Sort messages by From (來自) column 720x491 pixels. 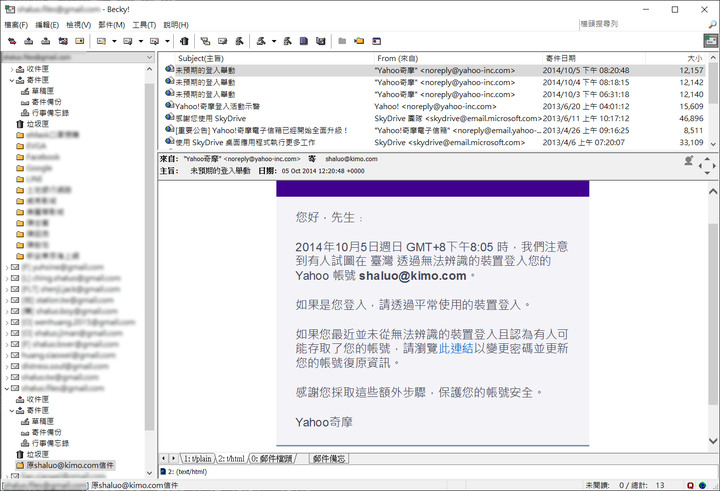point(458,58)
